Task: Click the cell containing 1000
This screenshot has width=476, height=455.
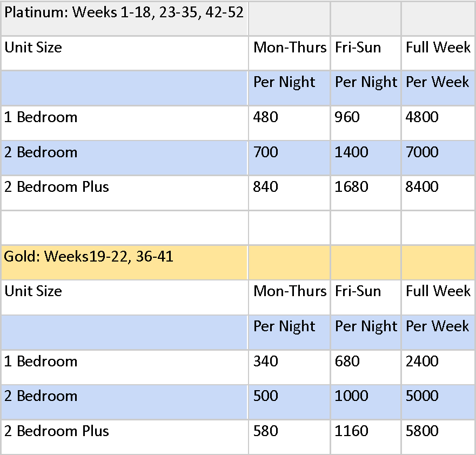Action: coord(366,402)
